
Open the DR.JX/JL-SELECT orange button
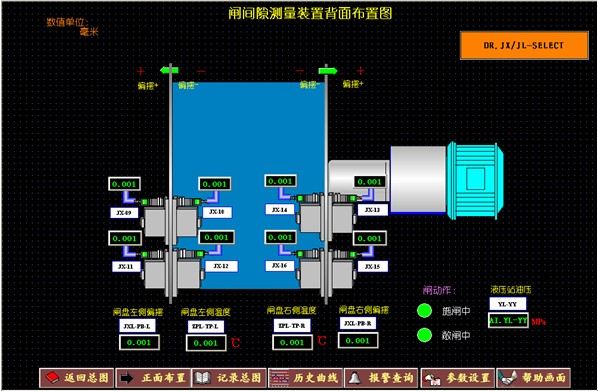tap(524, 45)
